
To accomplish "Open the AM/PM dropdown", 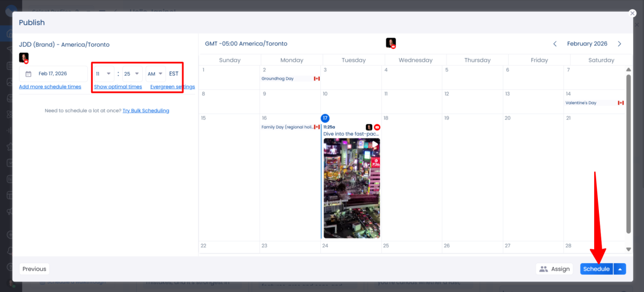I will pyautogui.click(x=156, y=74).
